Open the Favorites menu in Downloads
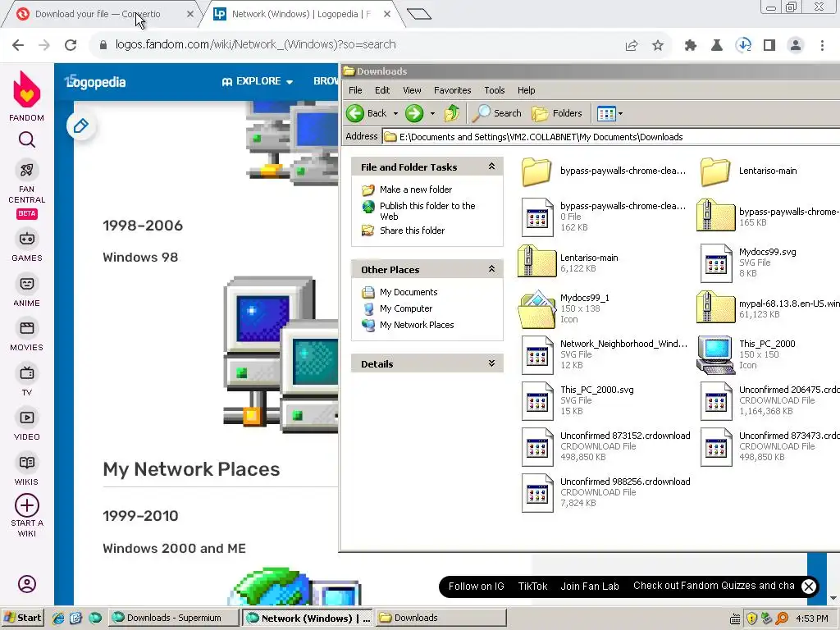 point(452,90)
